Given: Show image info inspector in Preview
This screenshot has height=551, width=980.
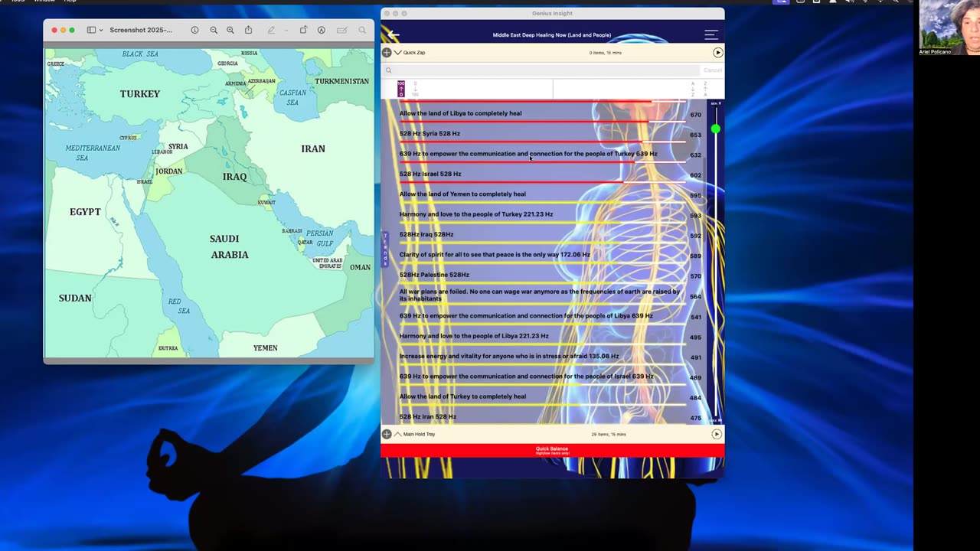Looking at the screenshot, I should pos(194,30).
